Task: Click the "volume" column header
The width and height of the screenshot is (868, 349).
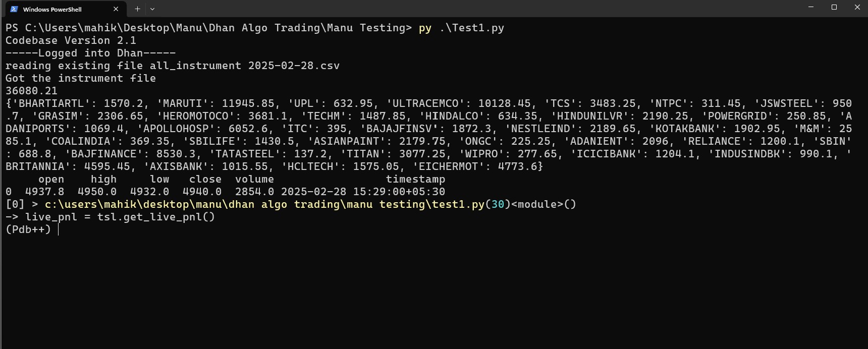Action: pyautogui.click(x=254, y=179)
